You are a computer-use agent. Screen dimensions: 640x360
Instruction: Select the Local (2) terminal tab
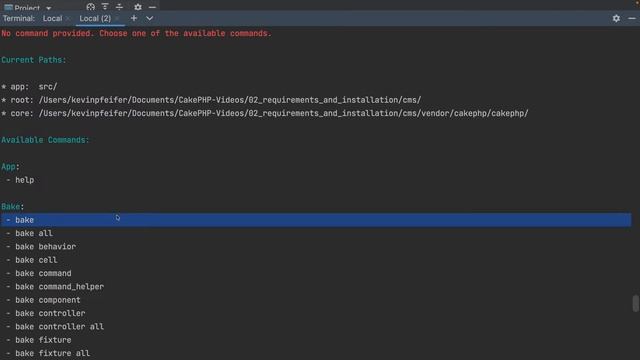pos(95,18)
